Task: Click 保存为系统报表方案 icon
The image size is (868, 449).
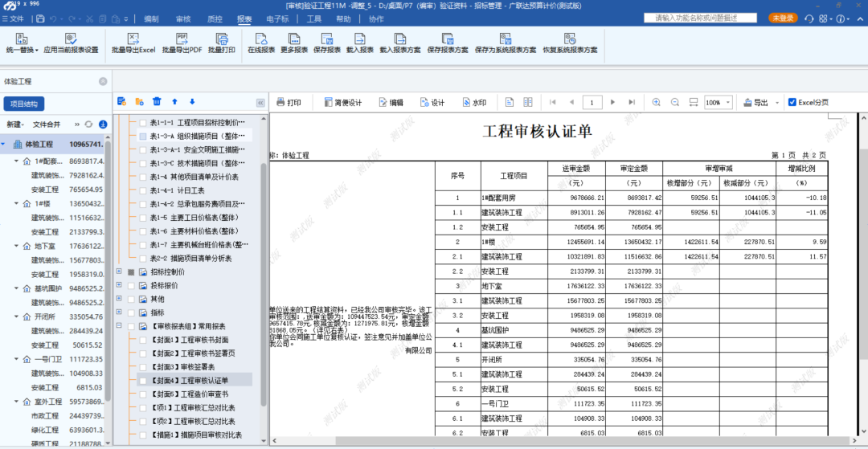Action: pos(506,39)
